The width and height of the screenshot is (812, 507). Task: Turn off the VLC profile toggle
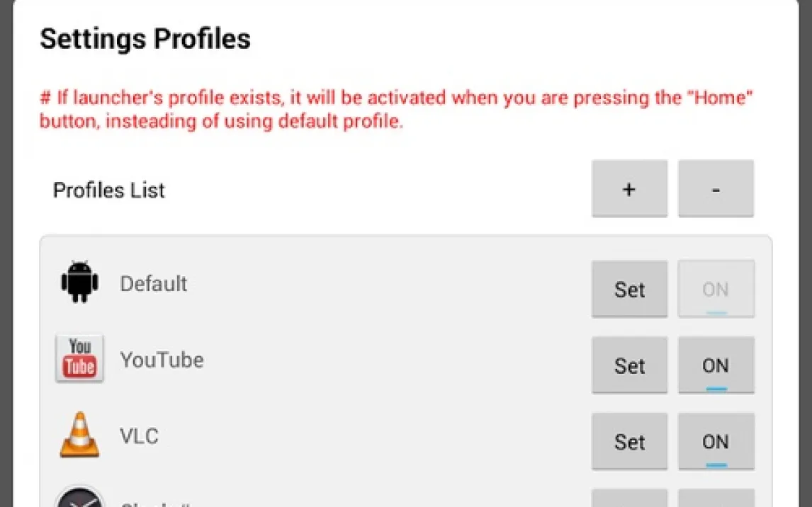click(716, 442)
